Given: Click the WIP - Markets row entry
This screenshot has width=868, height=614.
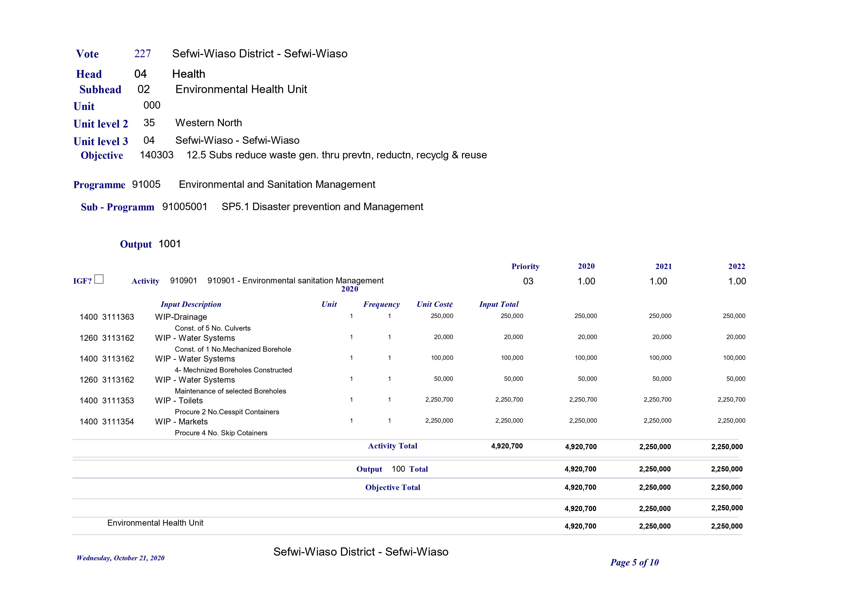Looking at the screenshot, I should click(181, 422).
